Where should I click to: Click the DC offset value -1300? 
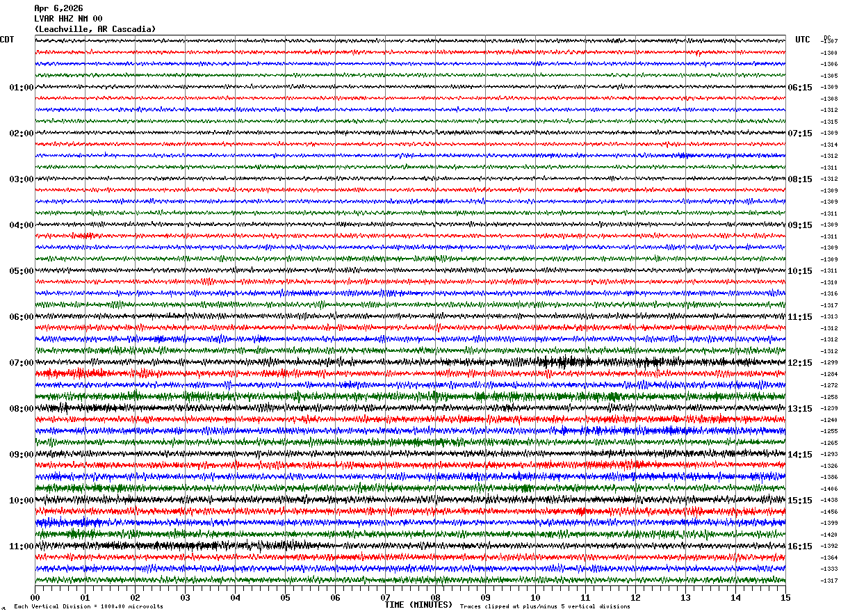point(829,53)
